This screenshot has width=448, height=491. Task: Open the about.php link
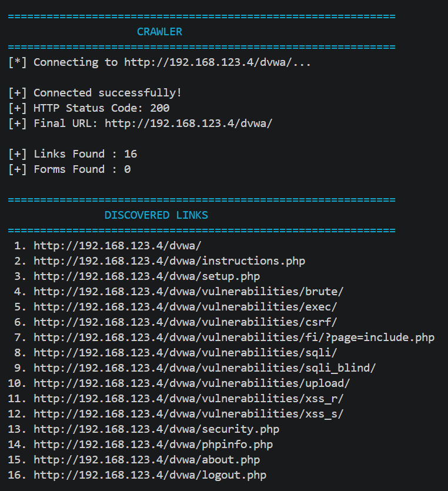[x=147, y=460]
